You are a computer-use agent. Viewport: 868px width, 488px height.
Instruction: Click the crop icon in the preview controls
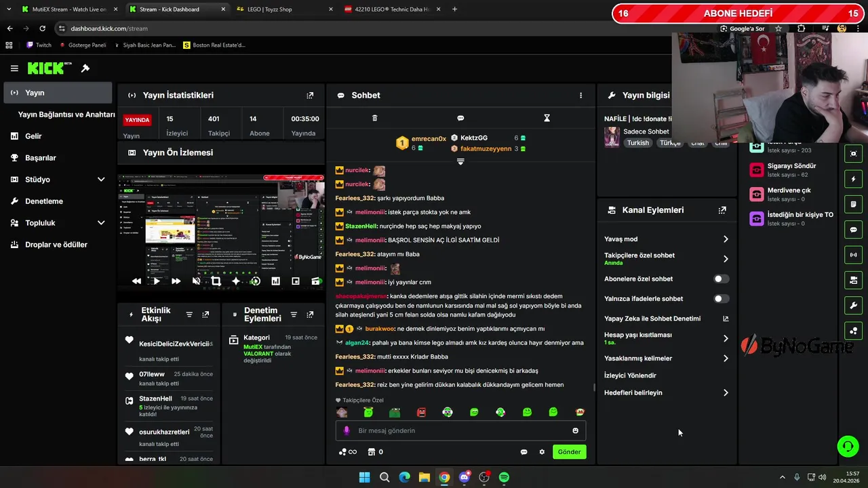[216, 281]
